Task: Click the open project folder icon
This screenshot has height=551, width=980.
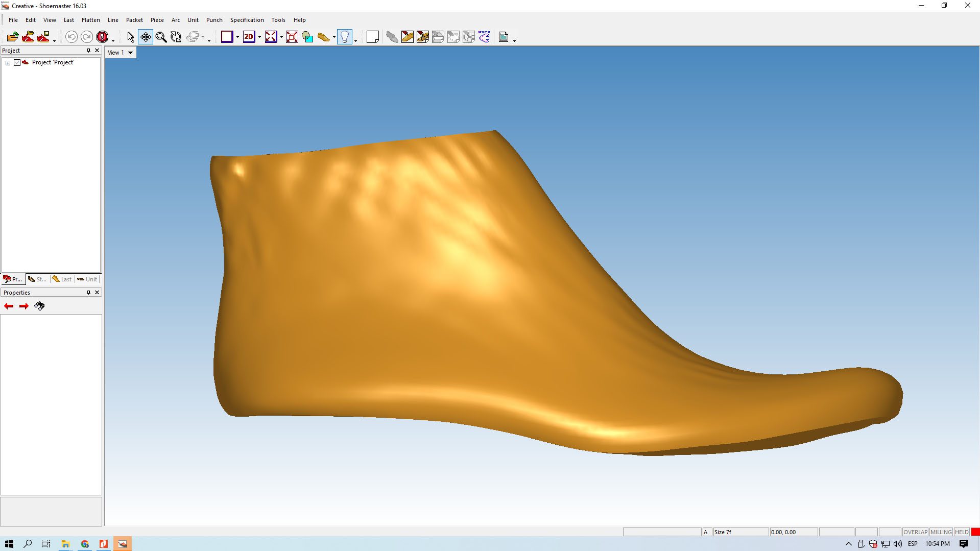Action: coord(13,37)
